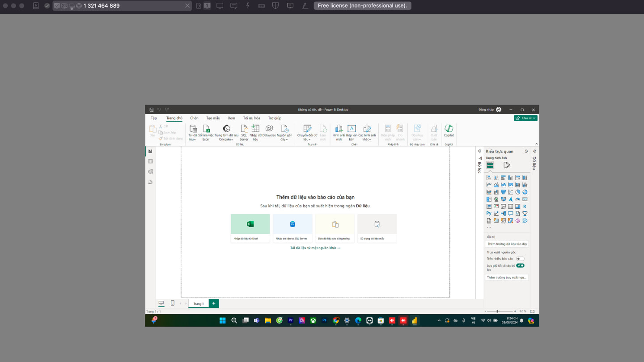Viewport: 644px width, 362px height.
Task: Select the Azure Map arrow visual icon
Action: tap(510, 199)
